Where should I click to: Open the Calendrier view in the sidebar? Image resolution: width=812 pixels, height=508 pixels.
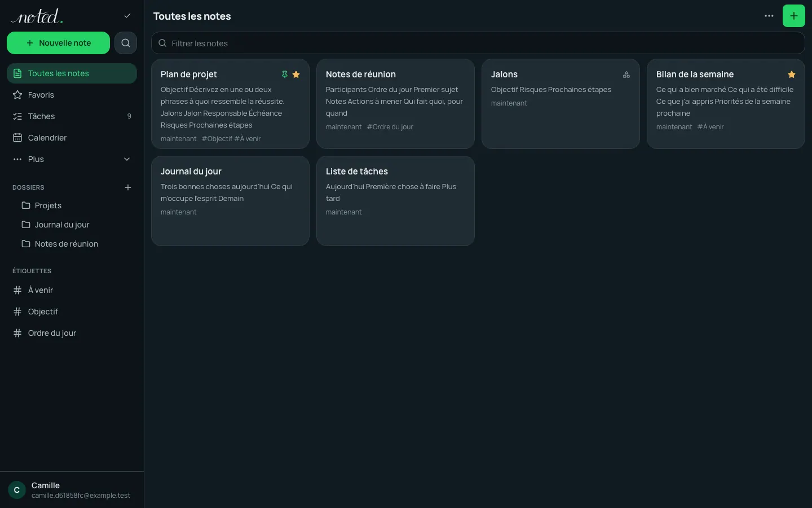coord(72,138)
